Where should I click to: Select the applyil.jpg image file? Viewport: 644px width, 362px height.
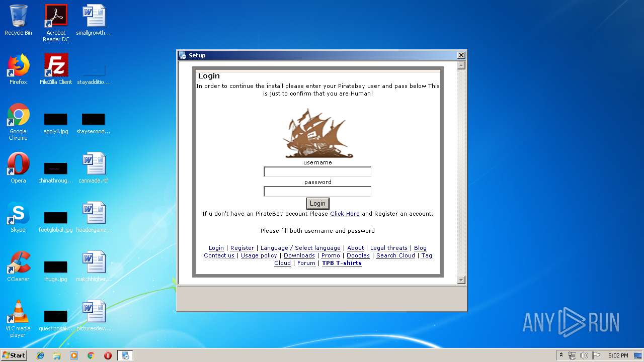coord(56,123)
